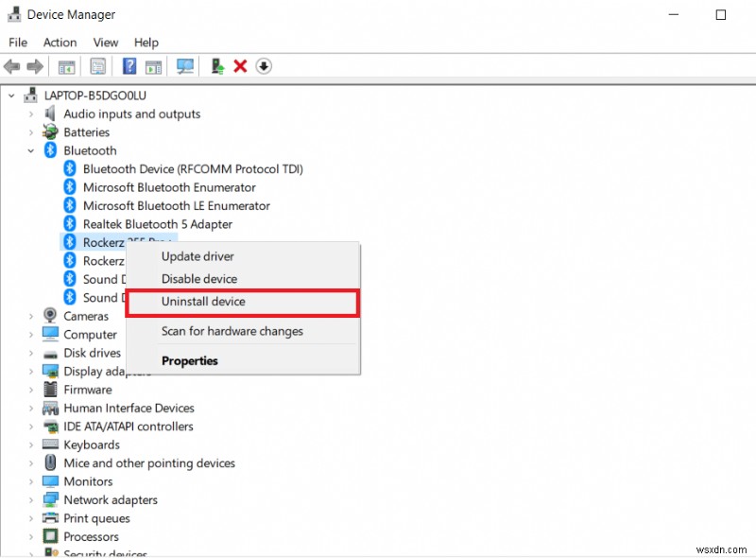756x558 pixels.
Task: Open the Action menu
Action: (x=60, y=43)
